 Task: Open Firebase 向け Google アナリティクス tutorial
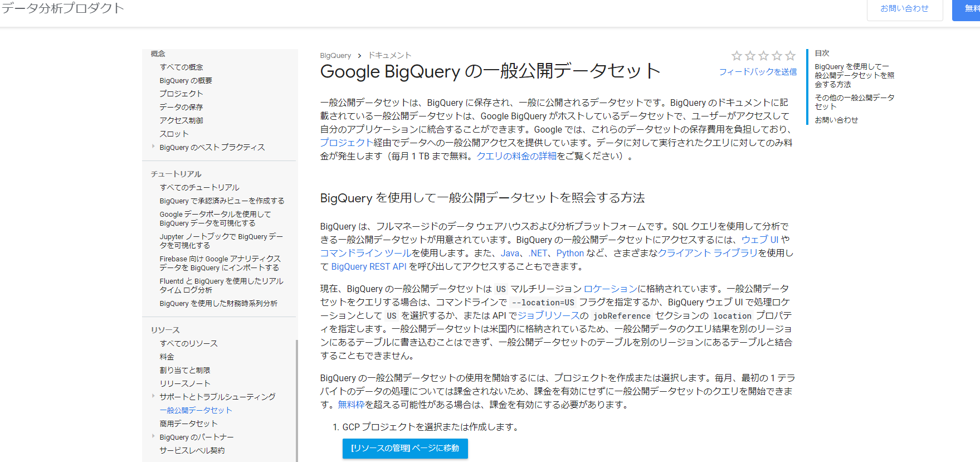220,263
